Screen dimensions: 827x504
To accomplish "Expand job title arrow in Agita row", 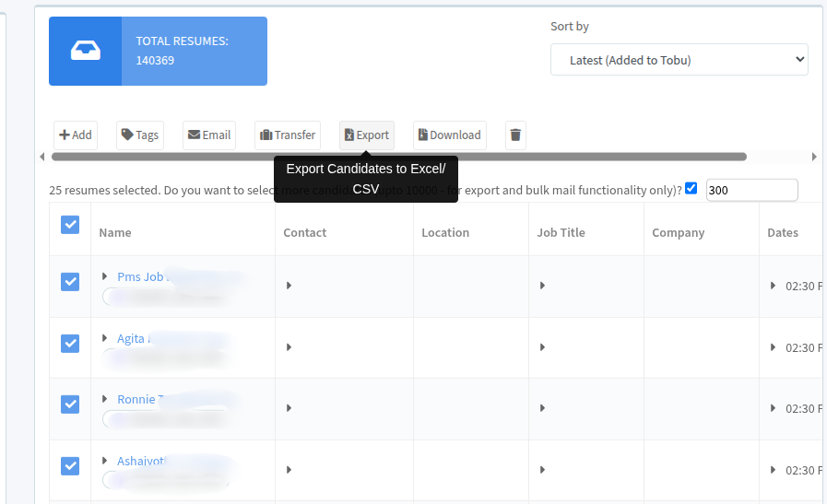I will coord(542,347).
